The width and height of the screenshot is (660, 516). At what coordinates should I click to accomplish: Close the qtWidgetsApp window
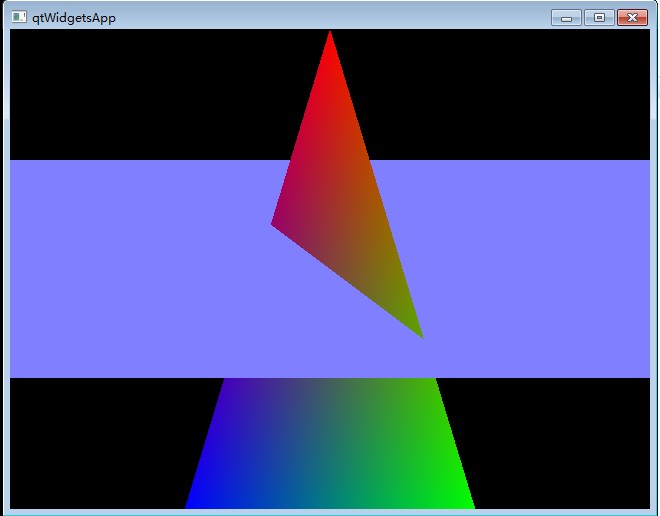tap(632, 18)
